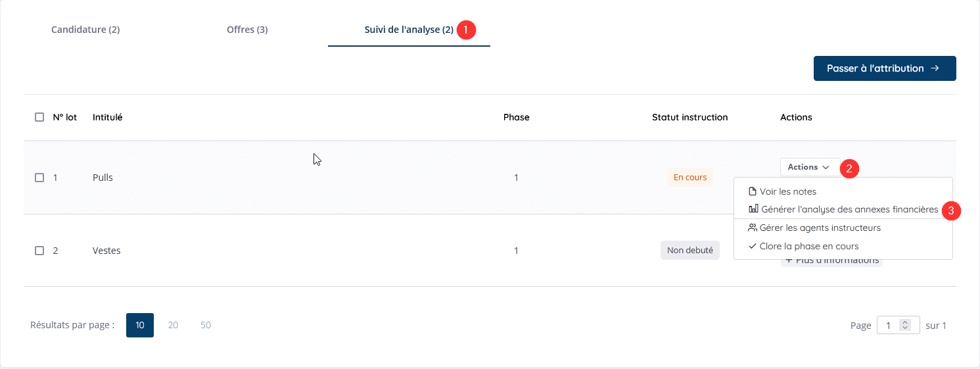Check the box for lot 2 Vestes

tap(39, 251)
